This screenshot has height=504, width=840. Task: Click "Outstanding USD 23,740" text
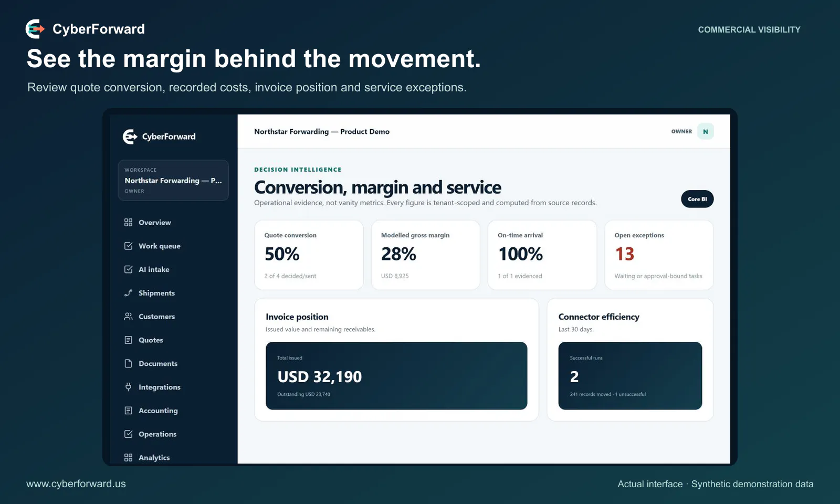click(303, 394)
